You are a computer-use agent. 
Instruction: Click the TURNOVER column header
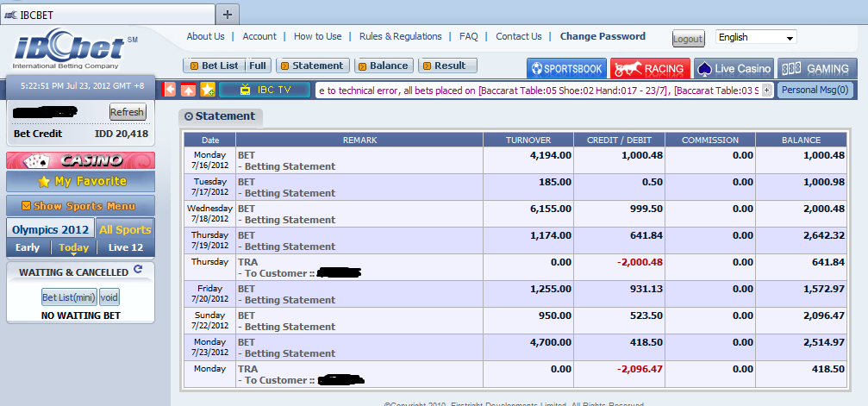[x=528, y=141]
